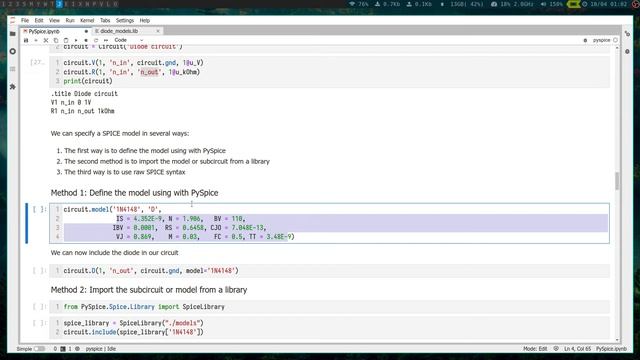Click the kernel count icon in status bar
The width and height of the screenshot is (640, 360).
coord(77,349)
